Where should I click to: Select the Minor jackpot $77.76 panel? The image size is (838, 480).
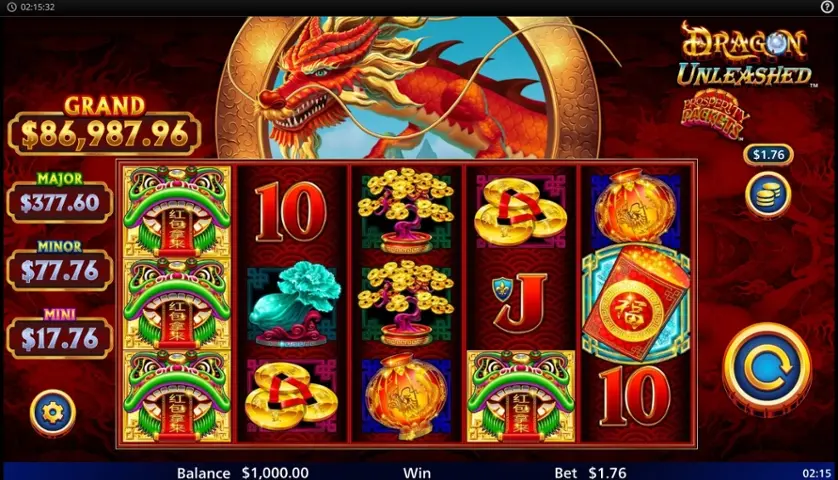tap(60, 264)
